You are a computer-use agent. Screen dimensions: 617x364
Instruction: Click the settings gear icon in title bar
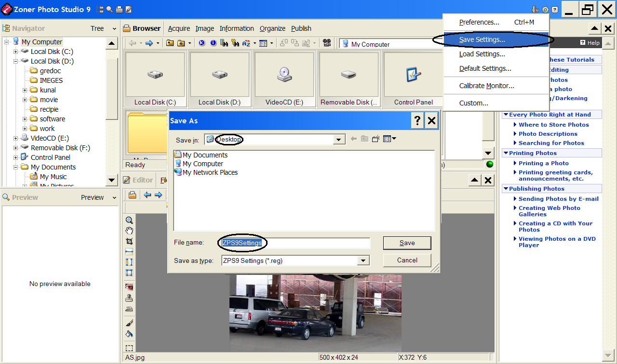(x=545, y=9)
